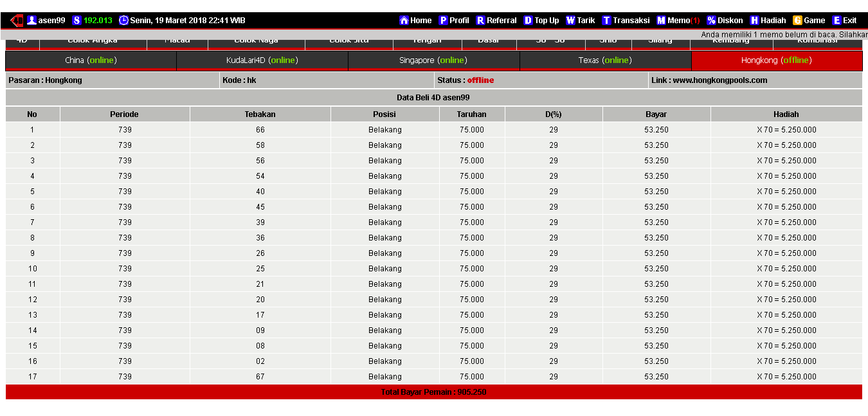Click the orange Game G icon
This screenshot has width=868, height=416.
tap(797, 21)
